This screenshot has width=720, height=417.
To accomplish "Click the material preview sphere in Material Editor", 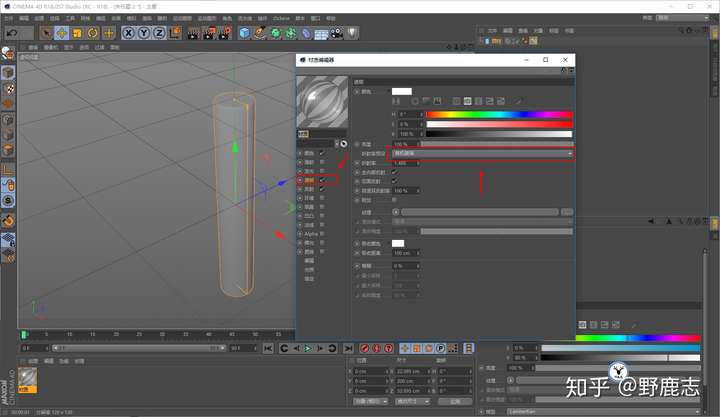I will [x=322, y=101].
